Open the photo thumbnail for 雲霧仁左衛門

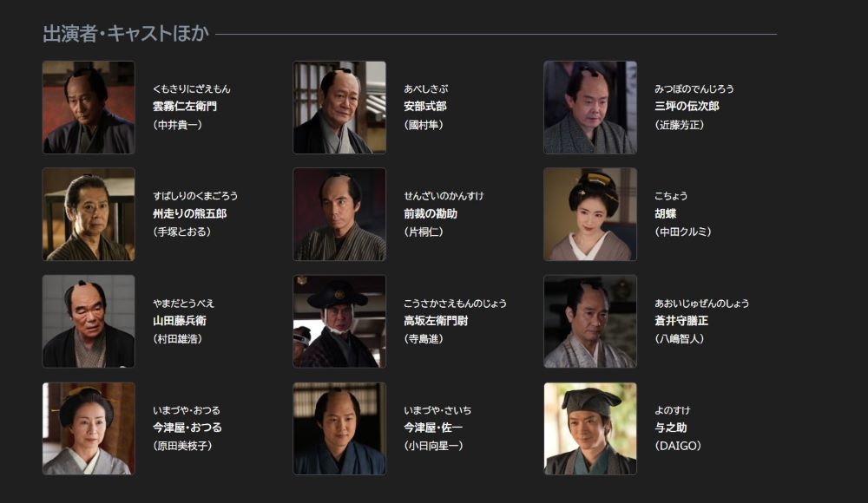(89, 108)
